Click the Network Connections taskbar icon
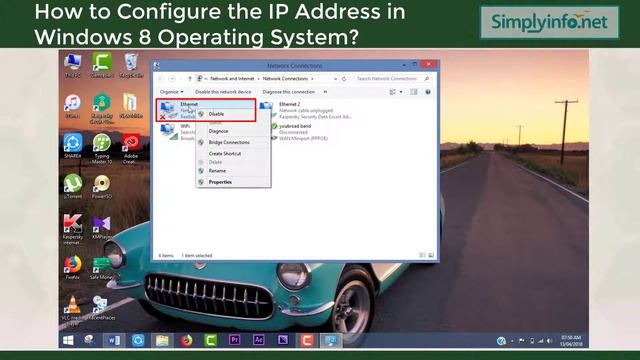Screen dimensions: 640x360 331,340
